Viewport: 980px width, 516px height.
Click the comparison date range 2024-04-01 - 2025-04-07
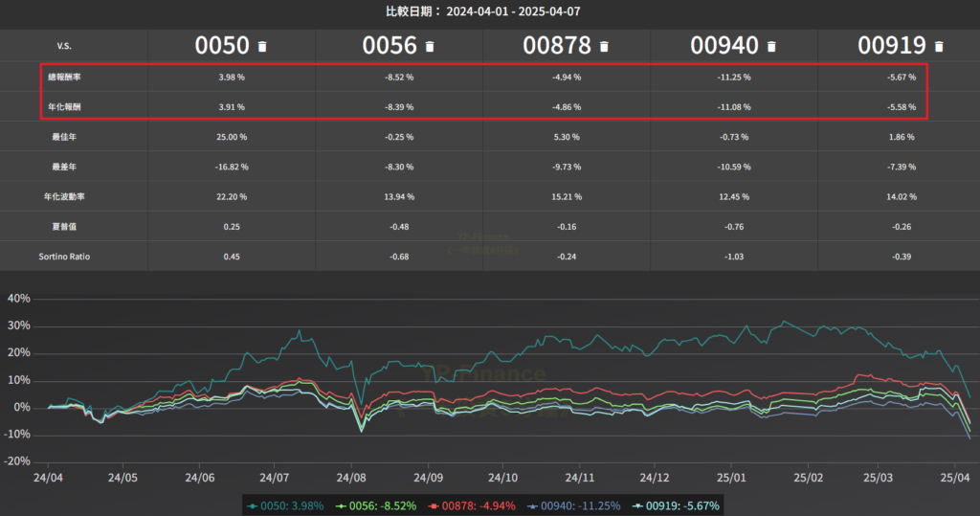pos(513,11)
